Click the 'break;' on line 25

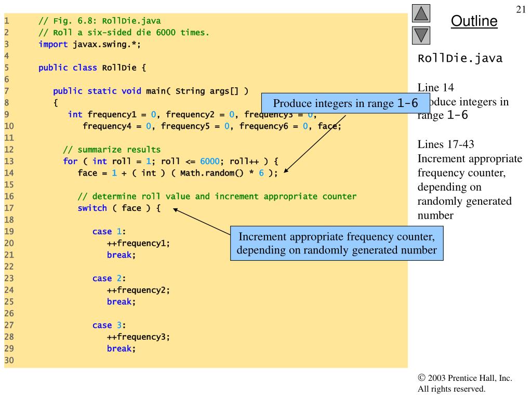121,302
